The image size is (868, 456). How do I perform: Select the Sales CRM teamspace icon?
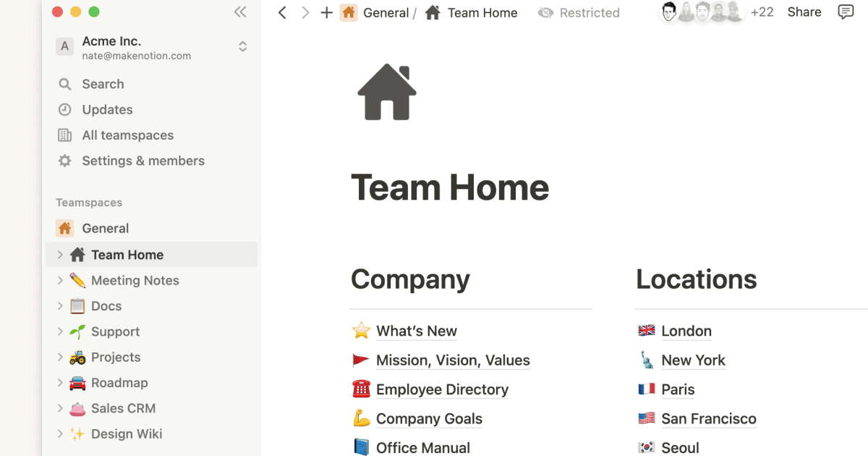[x=79, y=408]
